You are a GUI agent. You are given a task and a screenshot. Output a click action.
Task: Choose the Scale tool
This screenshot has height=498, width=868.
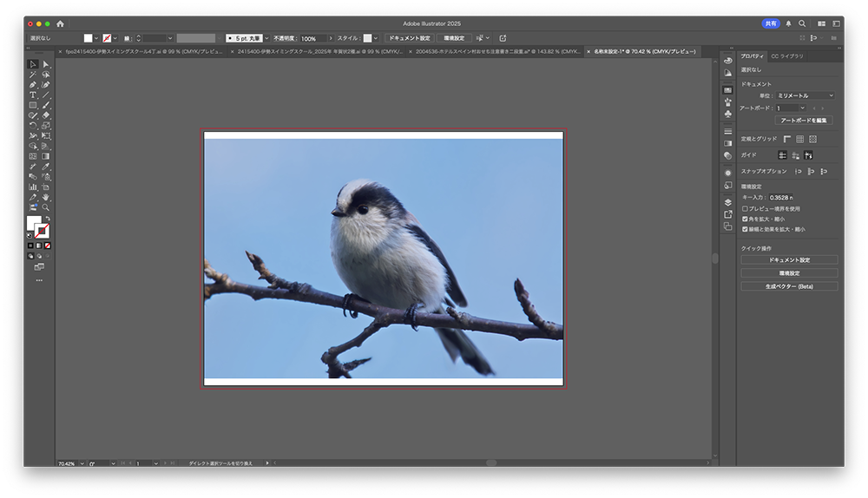coord(46,126)
